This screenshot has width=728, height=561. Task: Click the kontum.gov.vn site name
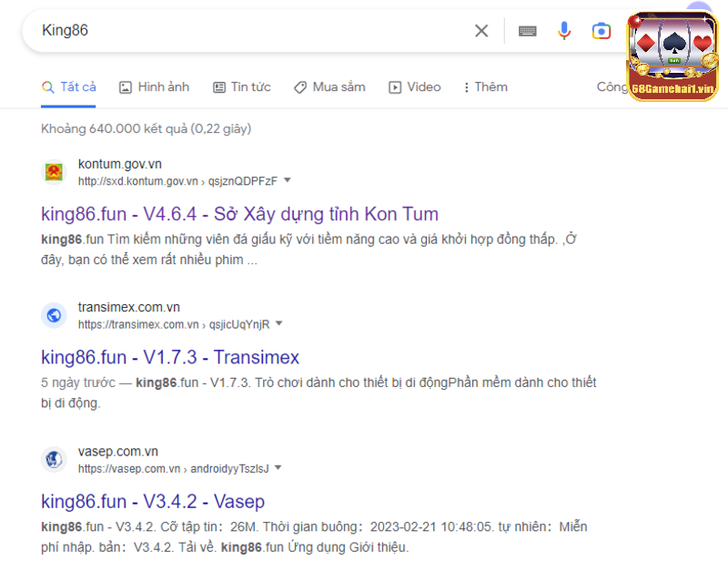click(120, 164)
